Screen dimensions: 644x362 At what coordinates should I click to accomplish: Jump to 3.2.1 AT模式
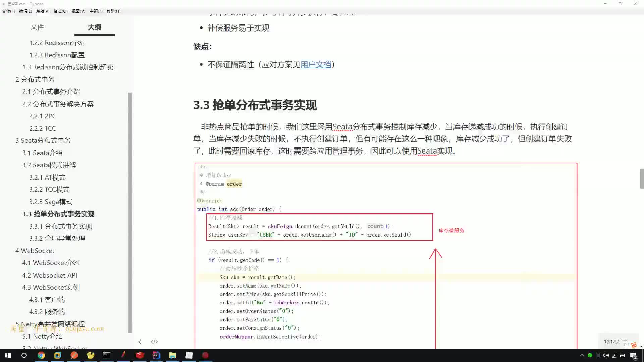[47, 177]
